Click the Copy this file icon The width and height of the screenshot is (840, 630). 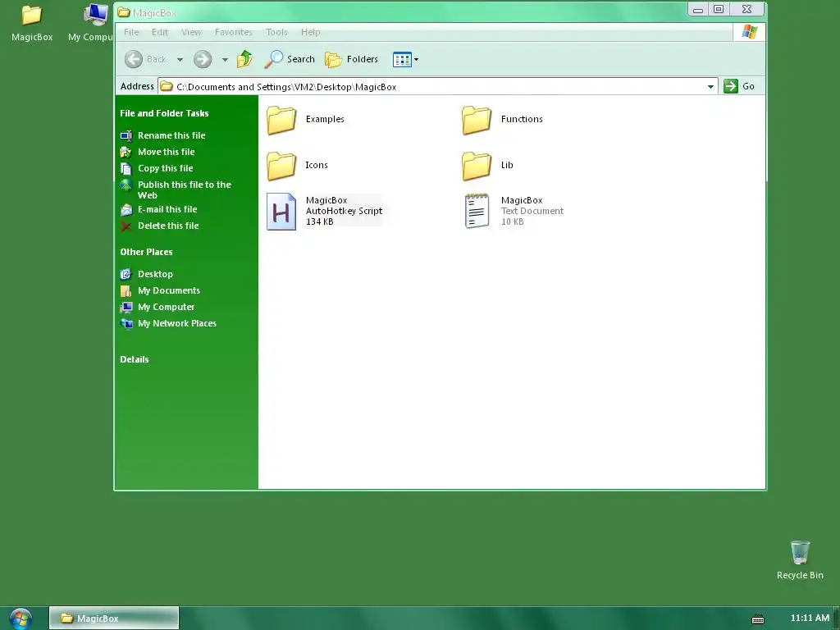point(126,169)
